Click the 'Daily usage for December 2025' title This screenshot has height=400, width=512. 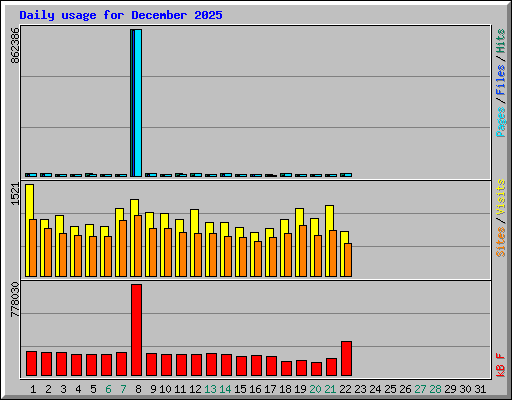pos(121,15)
